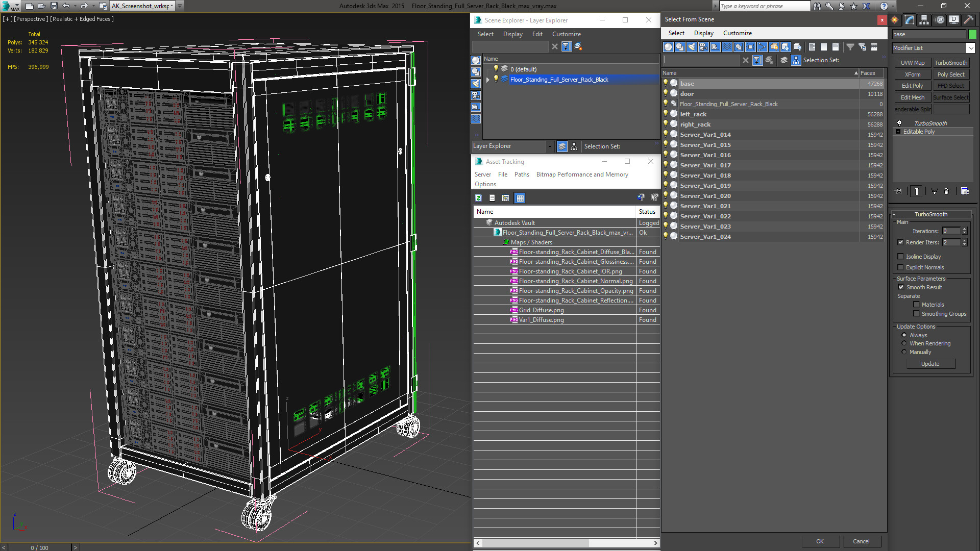Image resolution: width=980 pixels, height=551 pixels.
Task: Expand Floor_Standing_Full_Server_Rack_Black layer in Scene Explorer
Action: pyautogui.click(x=488, y=80)
